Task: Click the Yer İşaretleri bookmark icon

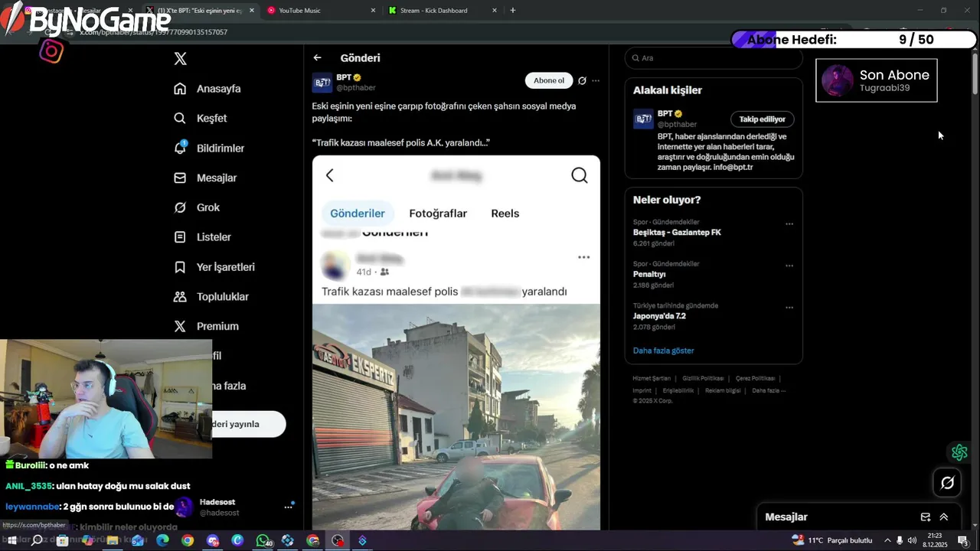Action: tap(180, 267)
